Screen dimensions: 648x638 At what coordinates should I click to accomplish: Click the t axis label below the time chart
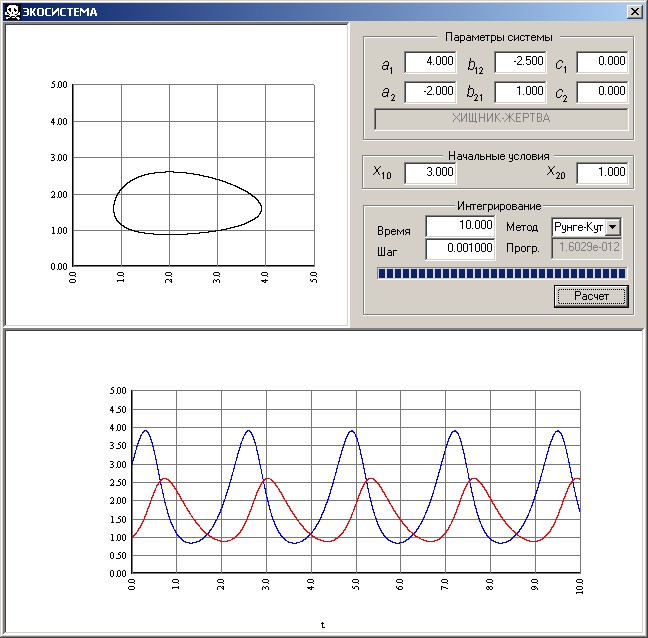pyautogui.click(x=323, y=625)
